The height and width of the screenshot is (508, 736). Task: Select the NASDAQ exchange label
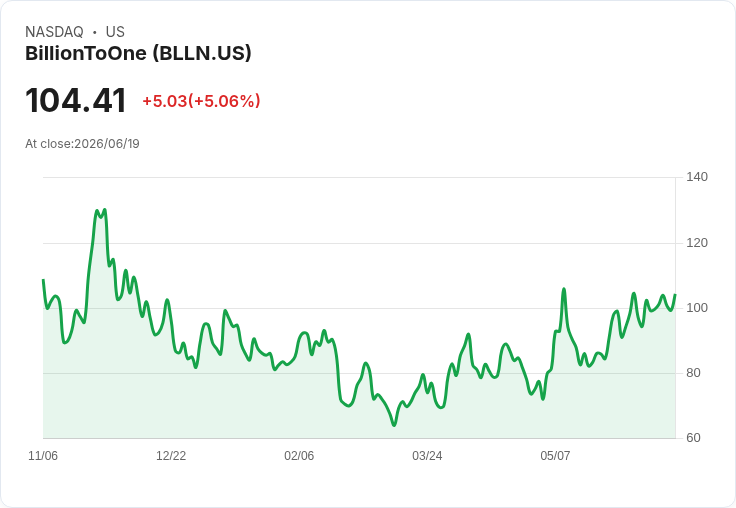point(54,32)
